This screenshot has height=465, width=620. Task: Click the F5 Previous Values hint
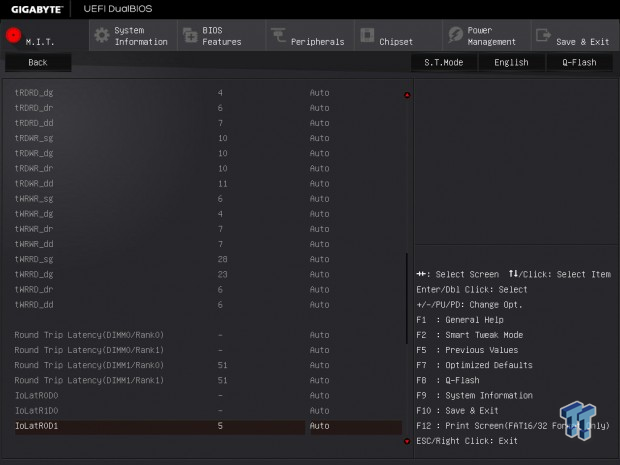(x=467, y=350)
